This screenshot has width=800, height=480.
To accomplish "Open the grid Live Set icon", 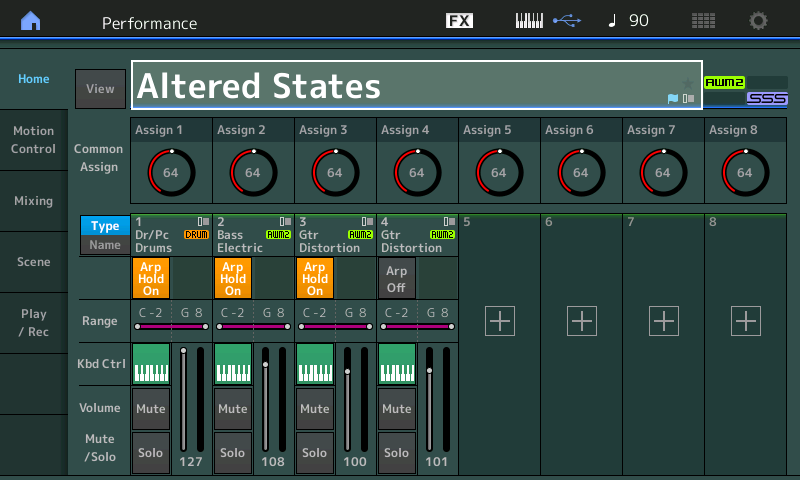I will point(703,21).
